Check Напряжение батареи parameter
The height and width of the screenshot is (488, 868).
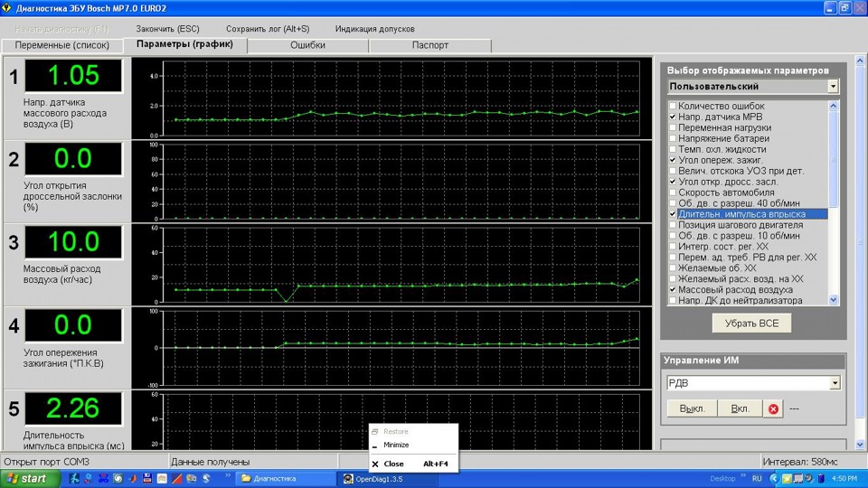pyautogui.click(x=673, y=139)
